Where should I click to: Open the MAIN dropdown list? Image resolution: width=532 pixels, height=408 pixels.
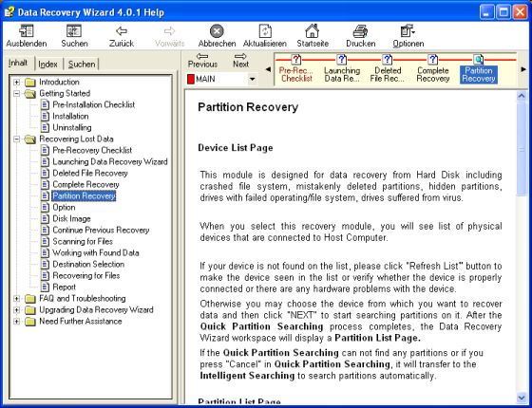(x=252, y=79)
